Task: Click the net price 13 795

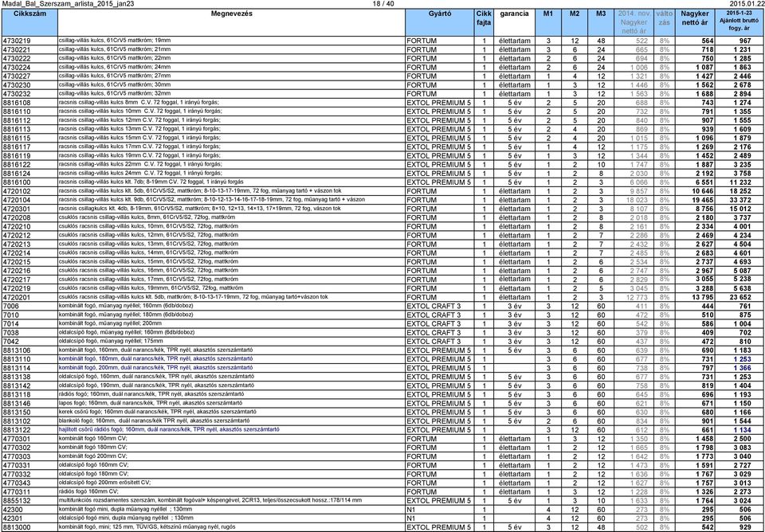Action: [703, 297]
